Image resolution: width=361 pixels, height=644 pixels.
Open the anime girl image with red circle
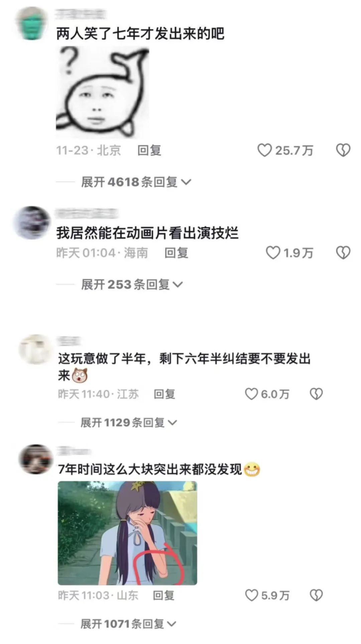[127, 533]
